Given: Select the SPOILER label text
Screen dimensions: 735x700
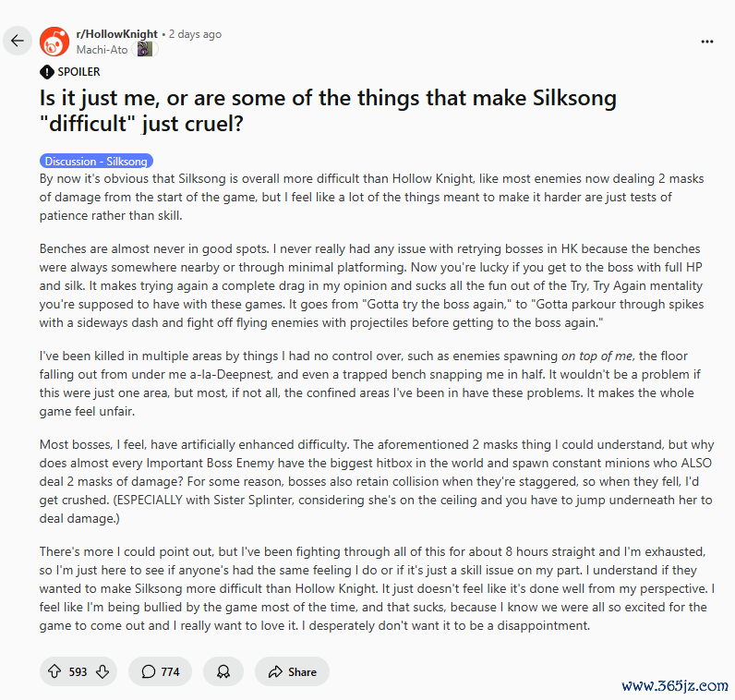Looking at the screenshot, I should [x=78, y=72].
